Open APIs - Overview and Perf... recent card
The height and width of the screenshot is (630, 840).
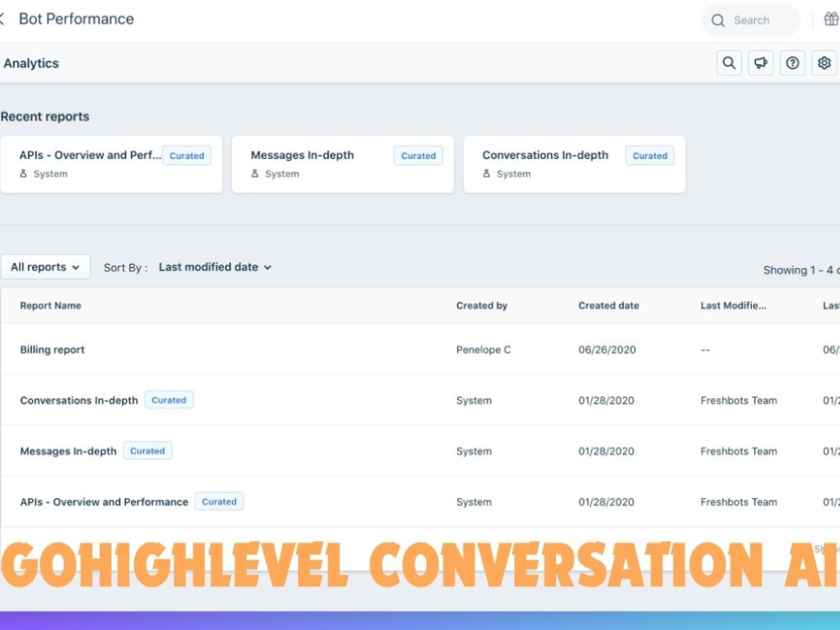[112, 165]
